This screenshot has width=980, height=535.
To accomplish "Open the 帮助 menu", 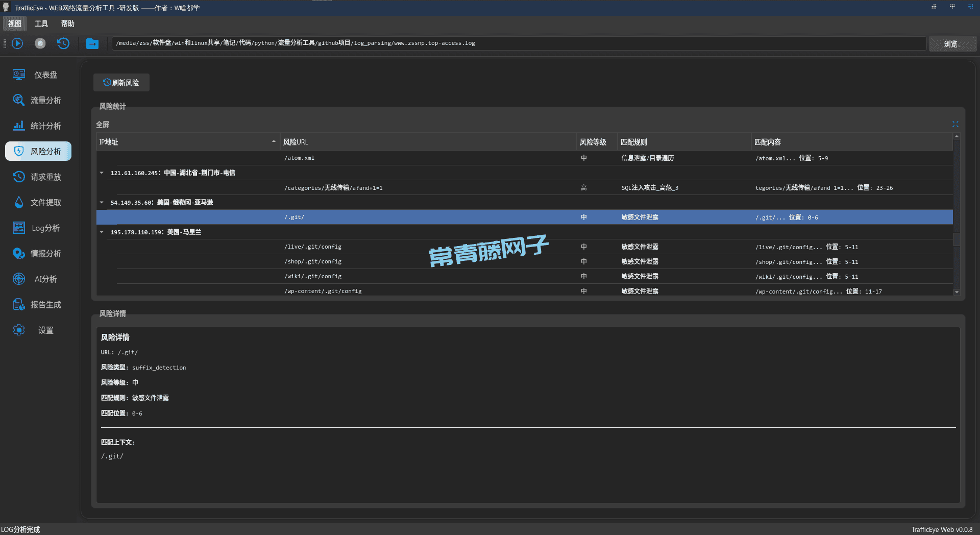I will 68,23.
